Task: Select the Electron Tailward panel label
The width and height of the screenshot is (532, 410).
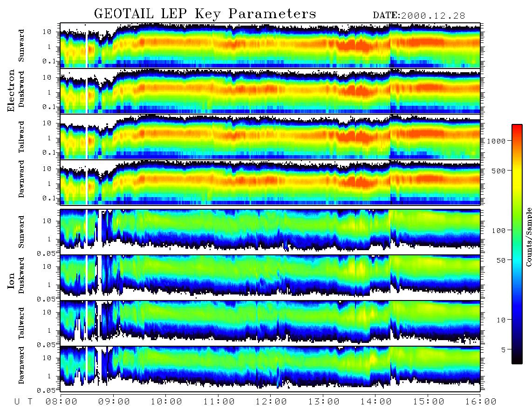Action: (21, 137)
